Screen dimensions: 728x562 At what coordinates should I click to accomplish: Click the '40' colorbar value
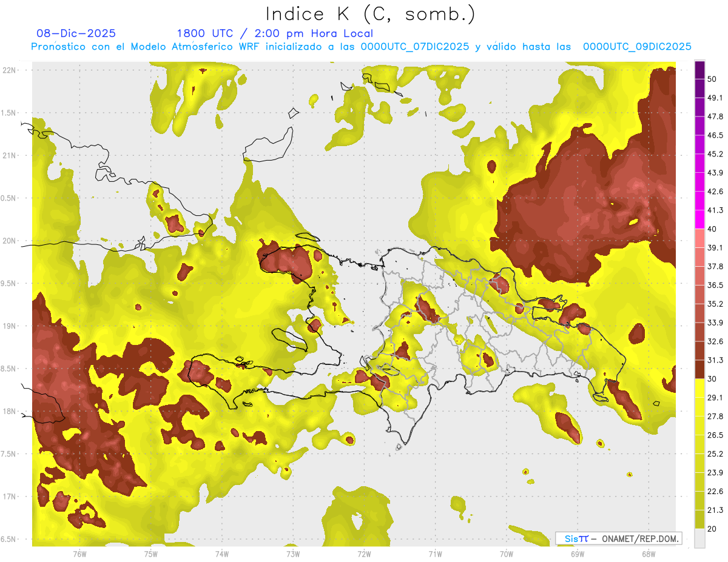[712, 229]
